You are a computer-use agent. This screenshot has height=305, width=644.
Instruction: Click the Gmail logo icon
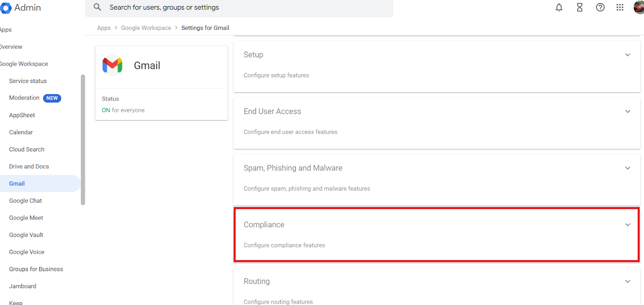[x=112, y=65]
